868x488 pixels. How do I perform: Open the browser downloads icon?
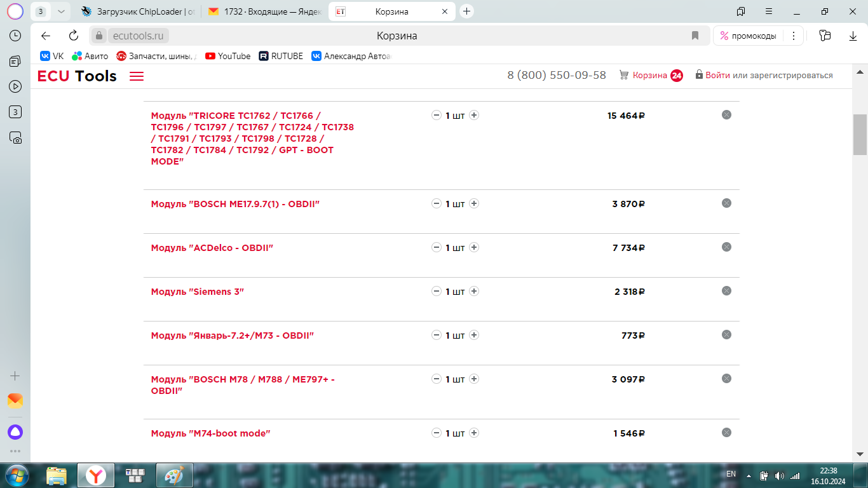[x=853, y=36]
